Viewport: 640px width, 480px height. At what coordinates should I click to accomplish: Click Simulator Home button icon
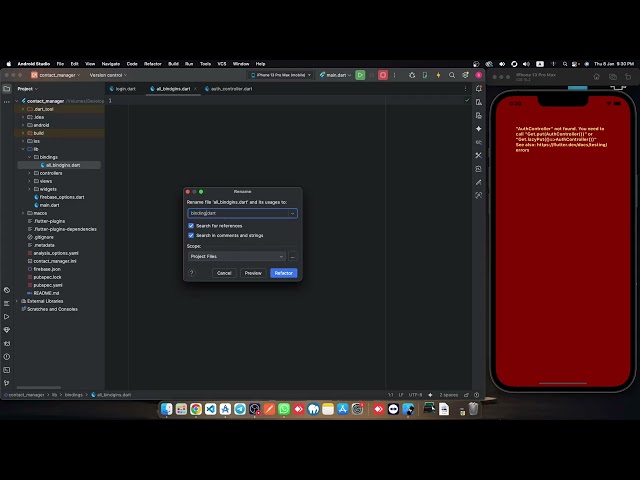pyautogui.click(x=596, y=77)
